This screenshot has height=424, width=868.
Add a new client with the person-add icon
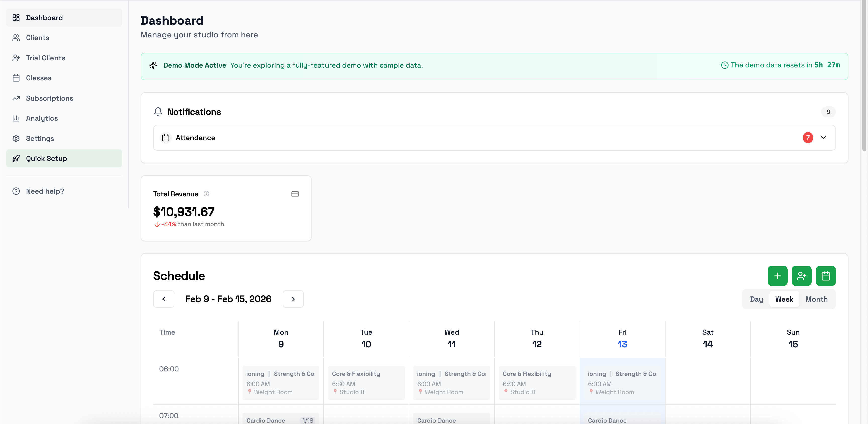(802, 276)
